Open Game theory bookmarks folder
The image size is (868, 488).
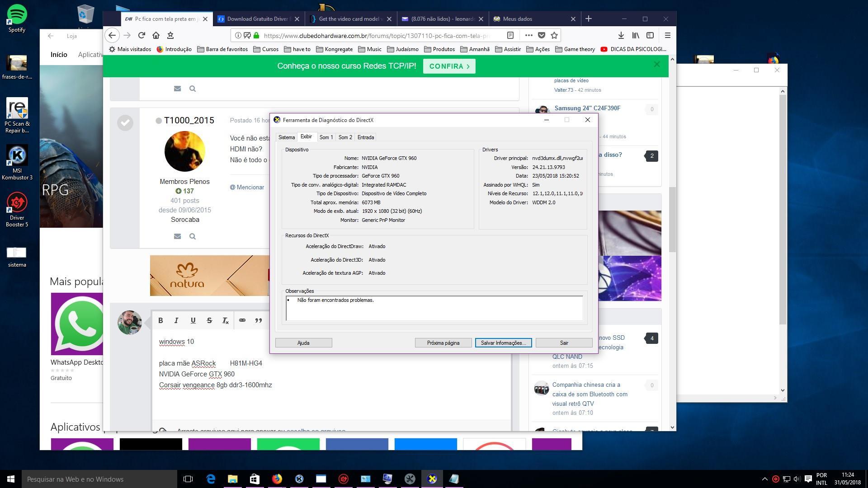click(x=575, y=49)
